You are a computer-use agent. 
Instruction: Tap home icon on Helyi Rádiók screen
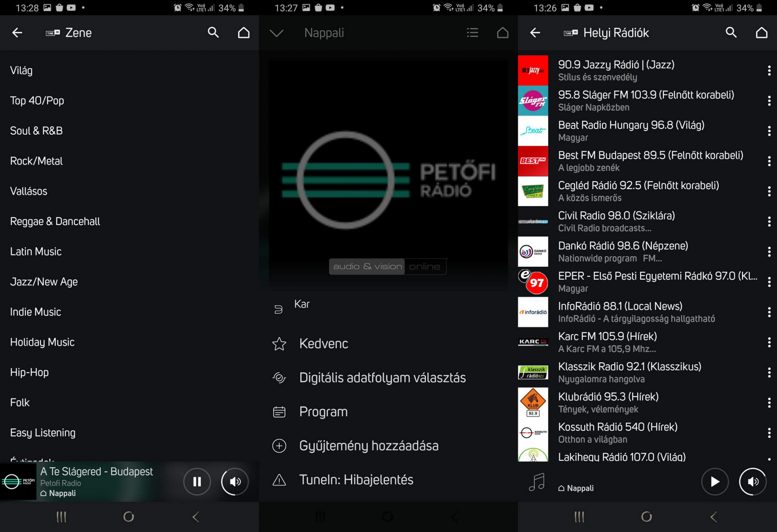click(761, 33)
